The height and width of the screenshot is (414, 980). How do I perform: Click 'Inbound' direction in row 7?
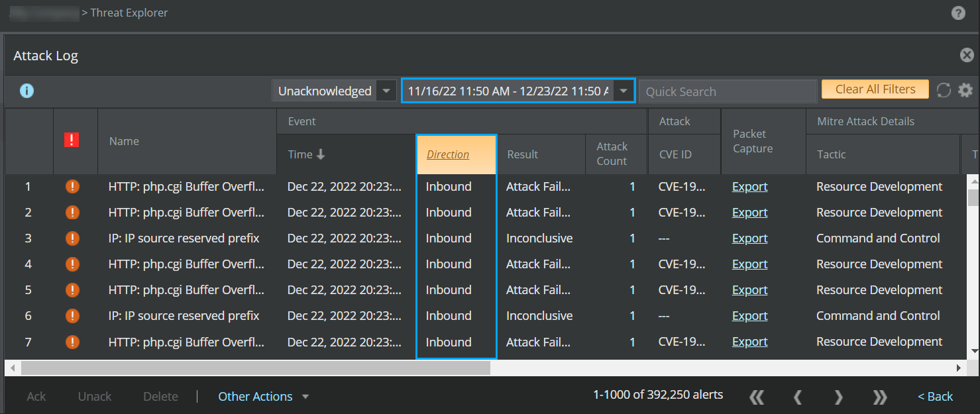[x=449, y=342]
